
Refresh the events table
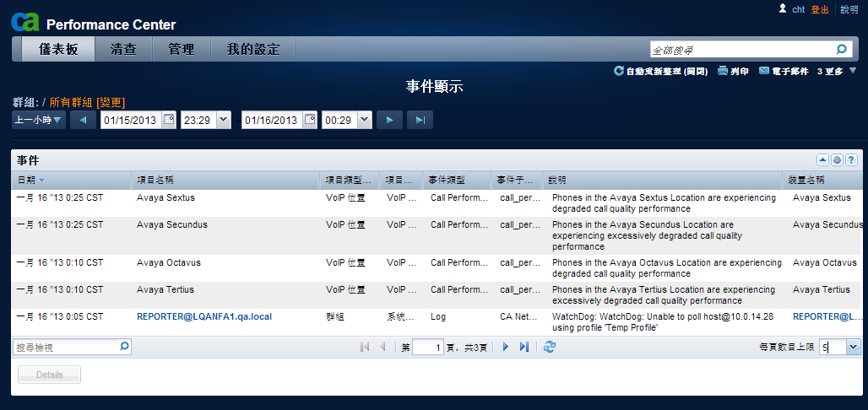[550, 347]
